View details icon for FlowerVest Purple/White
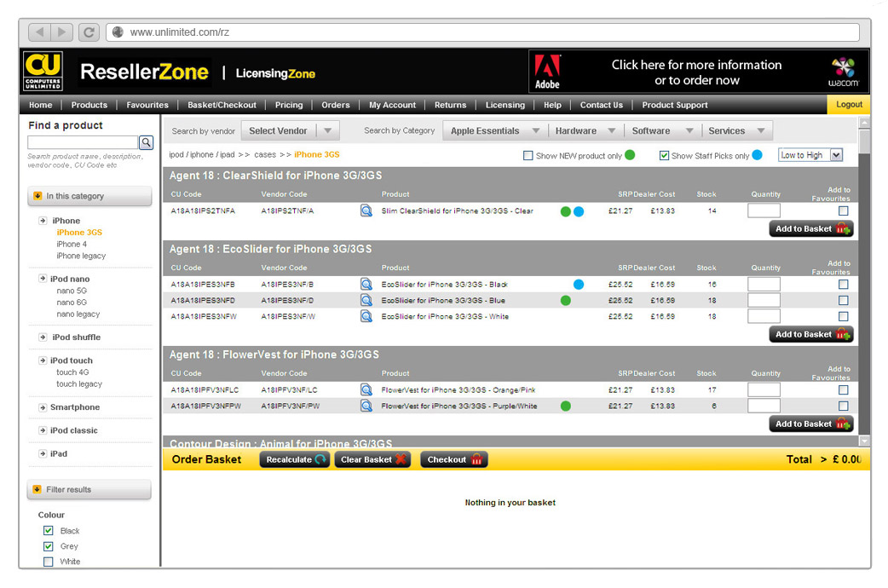The image size is (888, 588). pos(366,406)
